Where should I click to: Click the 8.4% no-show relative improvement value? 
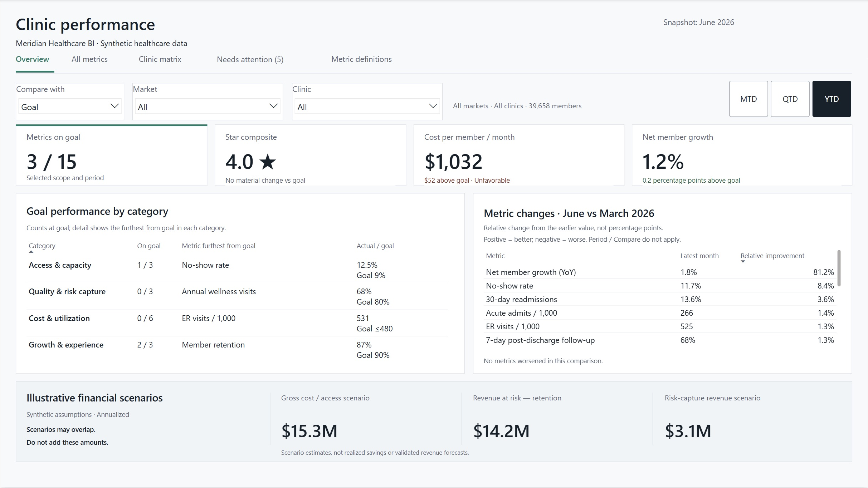825,286
